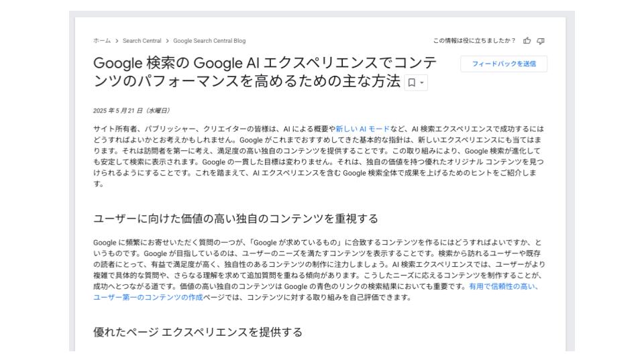
Task: Click heading 優れたページ エクスペリエンスを提供する
Action: tap(197, 332)
